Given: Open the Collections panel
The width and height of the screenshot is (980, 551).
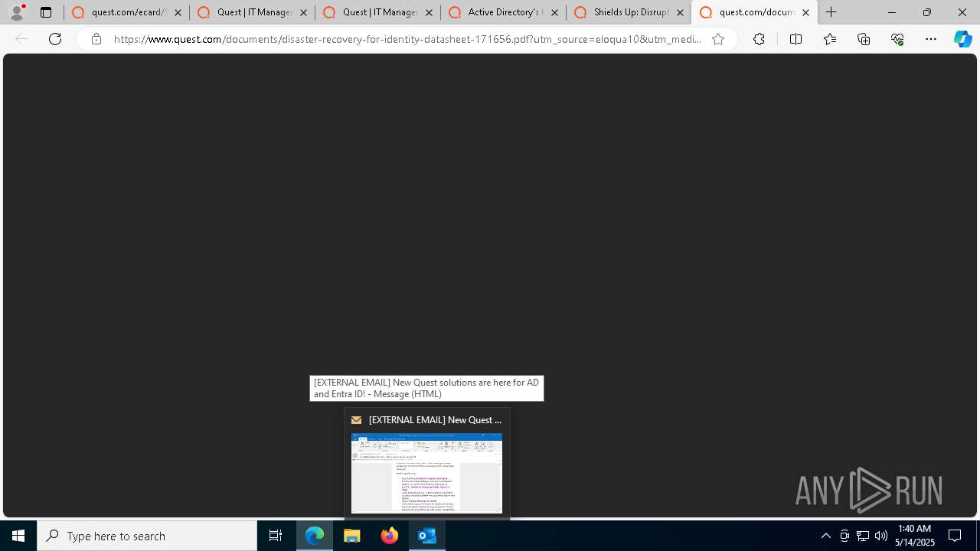Looking at the screenshot, I should [864, 39].
